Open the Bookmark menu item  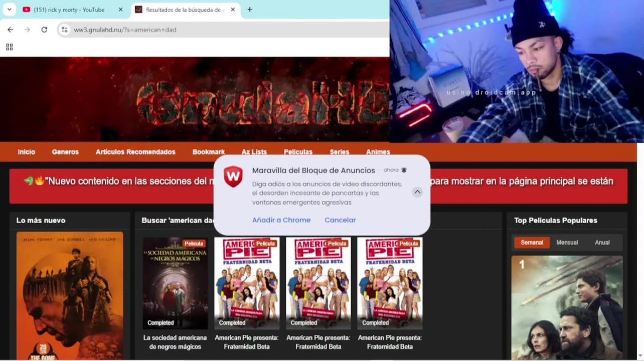coord(209,152)
